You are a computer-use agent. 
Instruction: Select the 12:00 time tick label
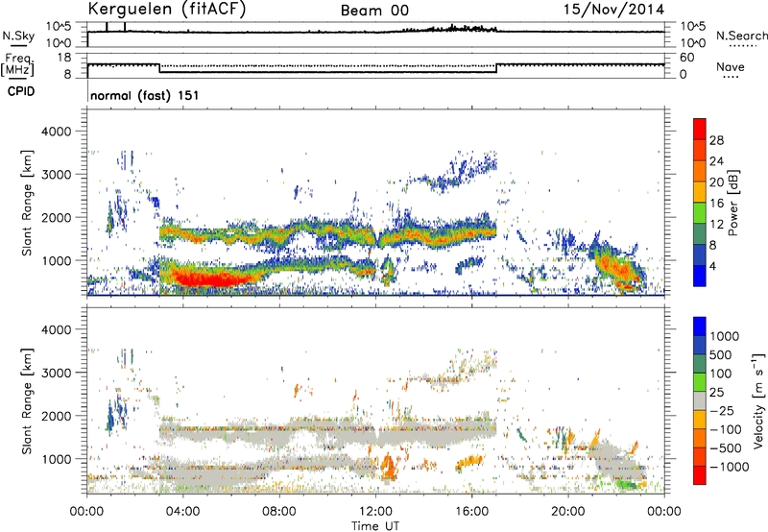375,512
